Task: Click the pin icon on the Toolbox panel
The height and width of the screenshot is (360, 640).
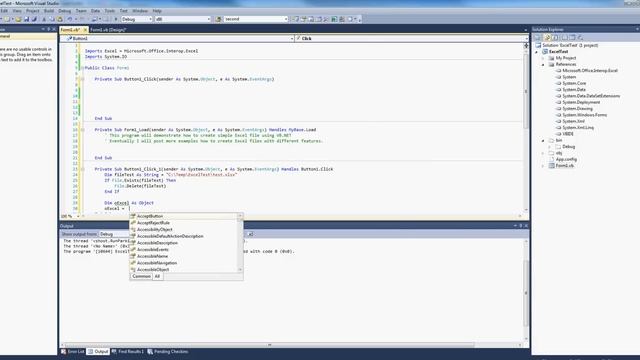Action: point(49,29)
